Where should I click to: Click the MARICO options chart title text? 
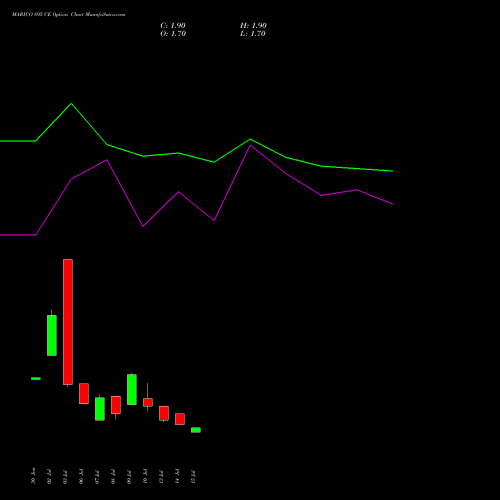click(69, 15)
